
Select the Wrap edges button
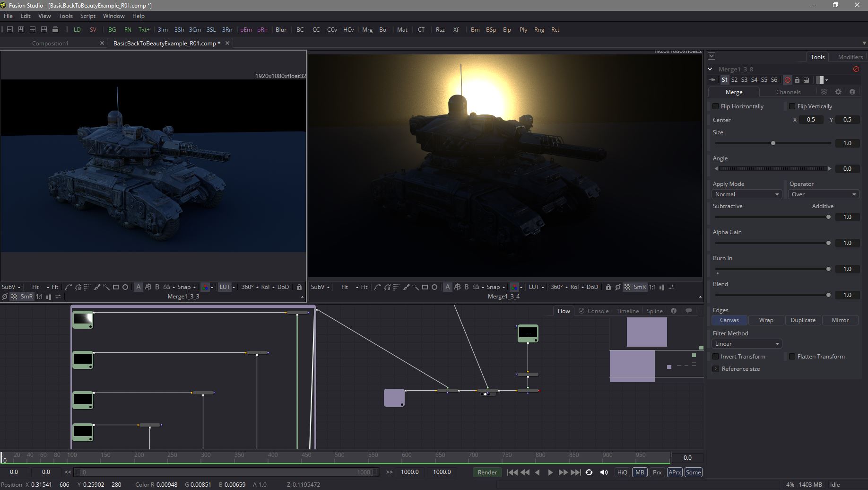766,320
